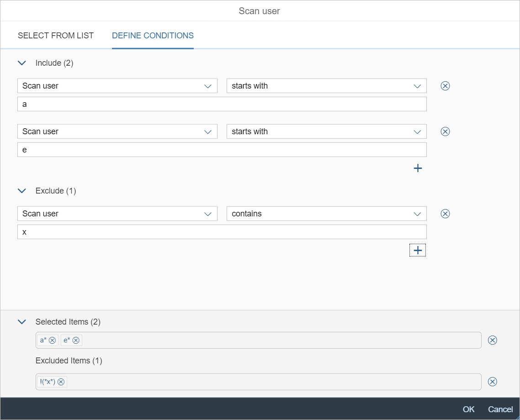Viewport: 520px width, 420px height.
Task: Clear all Excluded Items tokens
Action: tap(492, 382)
